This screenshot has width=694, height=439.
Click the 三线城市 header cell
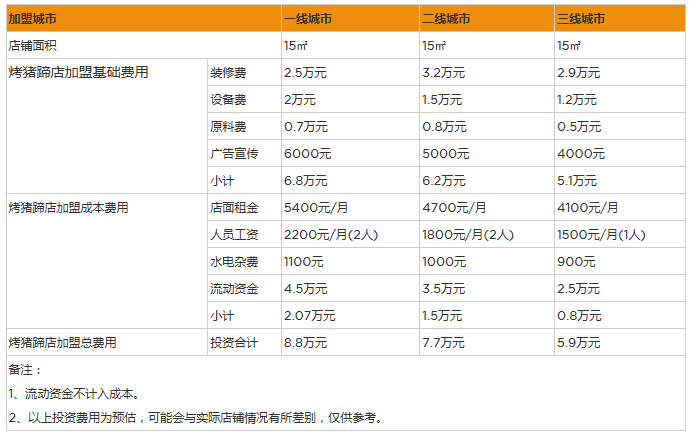click(581, 19)
